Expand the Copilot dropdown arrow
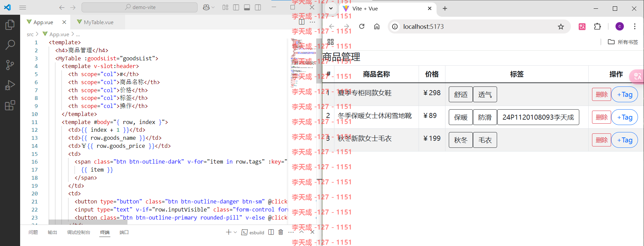Viewport: 644px width, 246px height. coord(213,7)
